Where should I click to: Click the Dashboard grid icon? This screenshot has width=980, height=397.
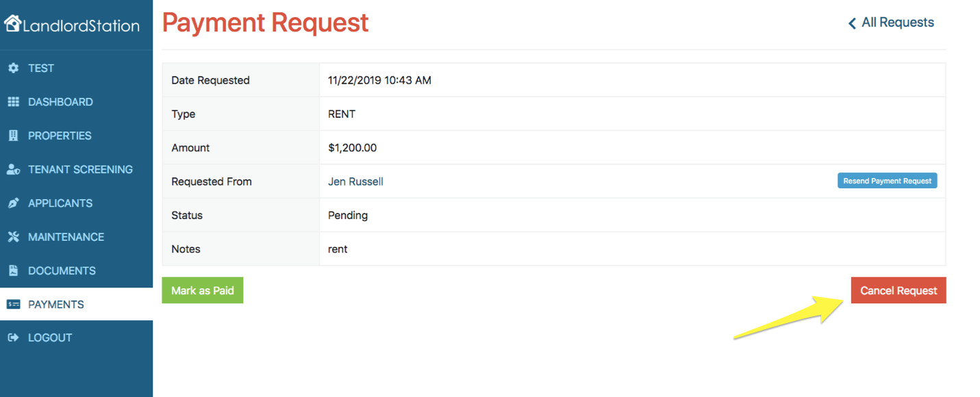pos(13,102)
